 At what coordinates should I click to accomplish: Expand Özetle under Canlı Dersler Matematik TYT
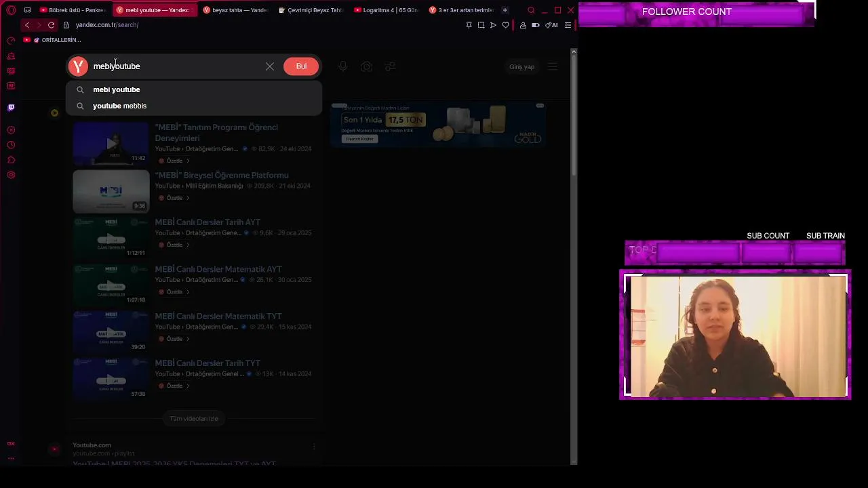[x=174, y=339]
